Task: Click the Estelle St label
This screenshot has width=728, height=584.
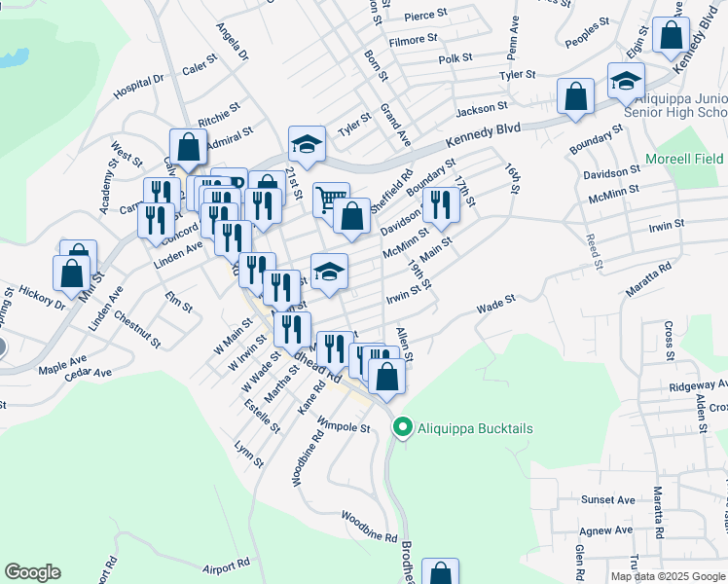Action: click(263, 417)
